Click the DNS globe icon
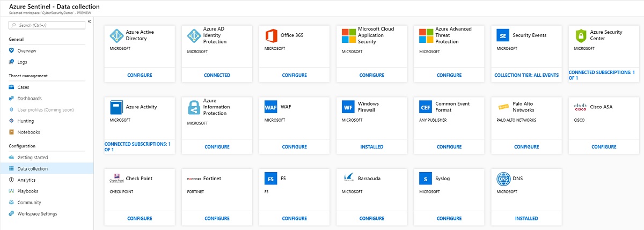The height and width of the screenshot is (230, 644). pyautogui.click(x=503, y=179)
